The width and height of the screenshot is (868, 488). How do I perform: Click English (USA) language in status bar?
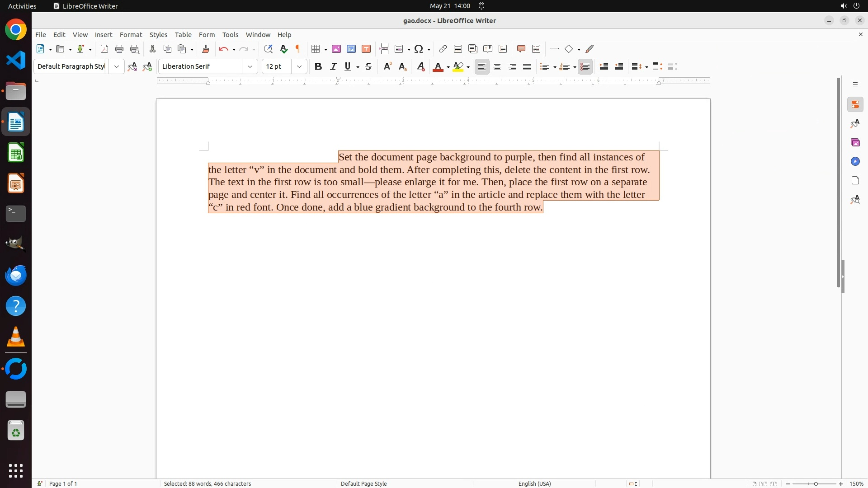(534, 483)
